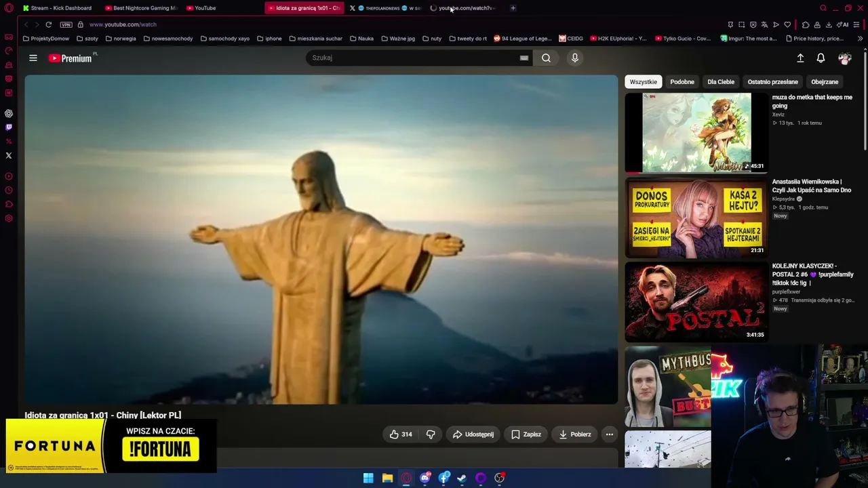Open the YouTube guide hamburger menu
The image size is (868, 488).
coord(33,58)
